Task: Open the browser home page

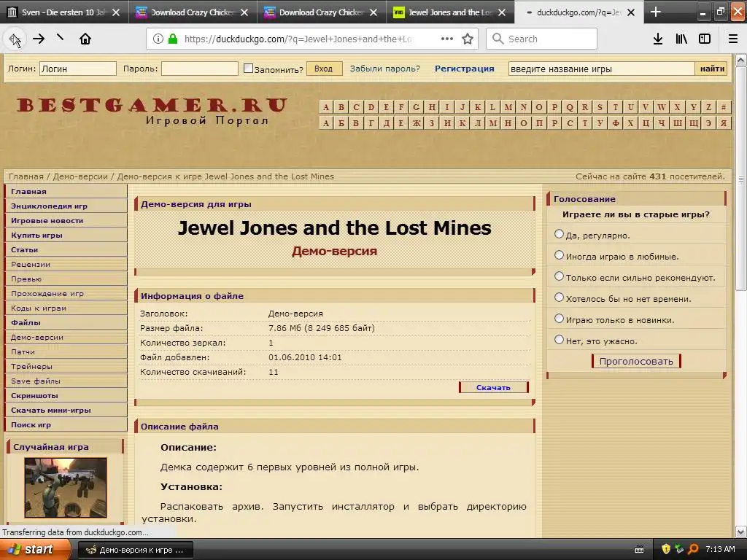Action: pos(85,39)
